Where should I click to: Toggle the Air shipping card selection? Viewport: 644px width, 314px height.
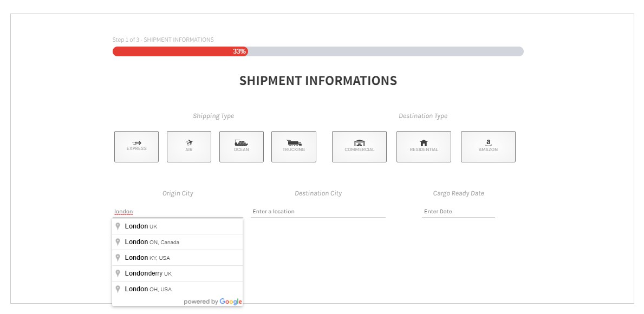(x=188, y=146)
